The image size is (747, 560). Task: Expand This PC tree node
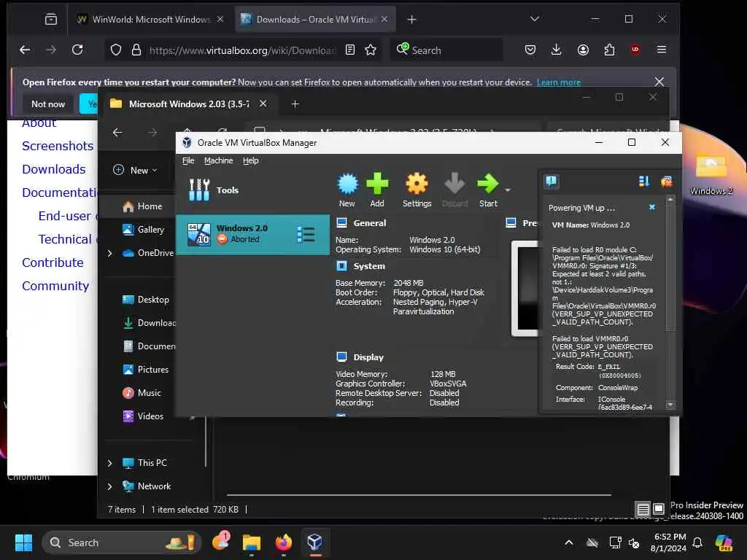[109, 463]
